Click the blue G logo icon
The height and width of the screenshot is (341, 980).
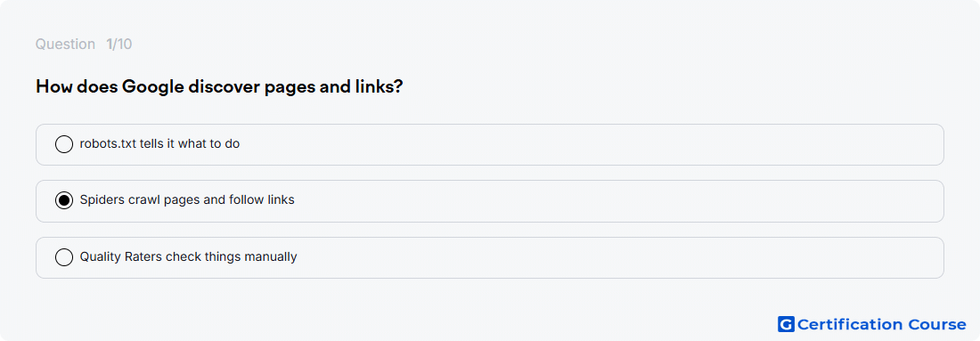click(x=786, y=324)
